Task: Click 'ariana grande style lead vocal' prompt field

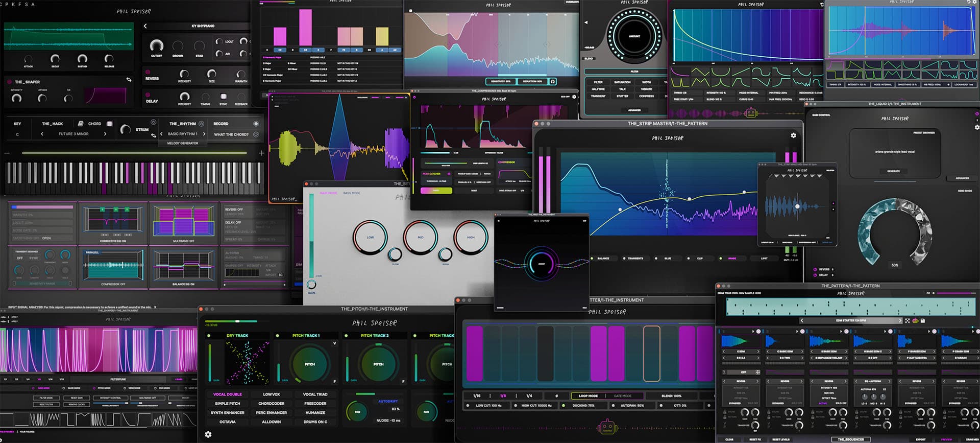Action: 894,152
